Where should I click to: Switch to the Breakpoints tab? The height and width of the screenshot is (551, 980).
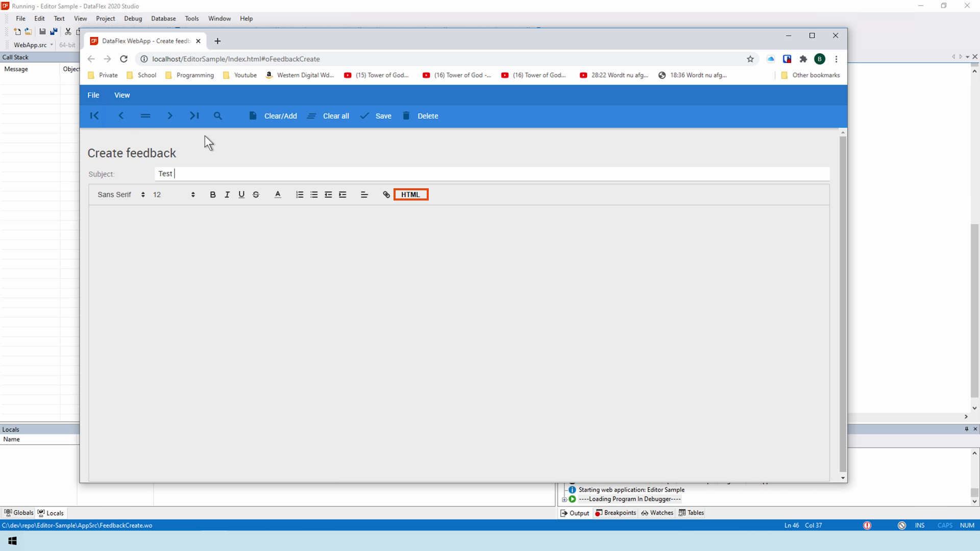pyautogui.click(x=616, y=513)
